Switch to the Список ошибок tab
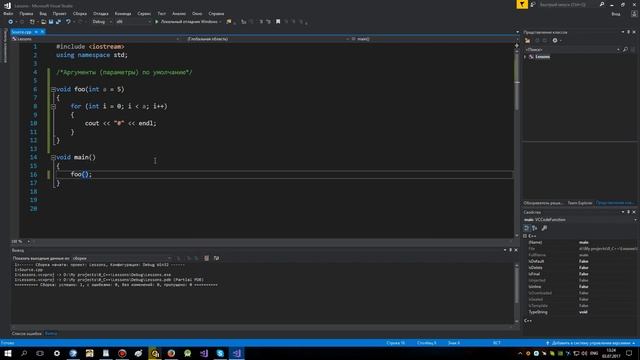Viewport: 640px width, 360px height. tap(27, 333)
